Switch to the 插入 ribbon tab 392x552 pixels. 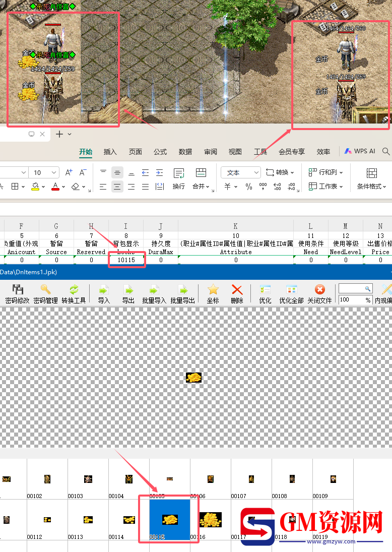point(110,152)
